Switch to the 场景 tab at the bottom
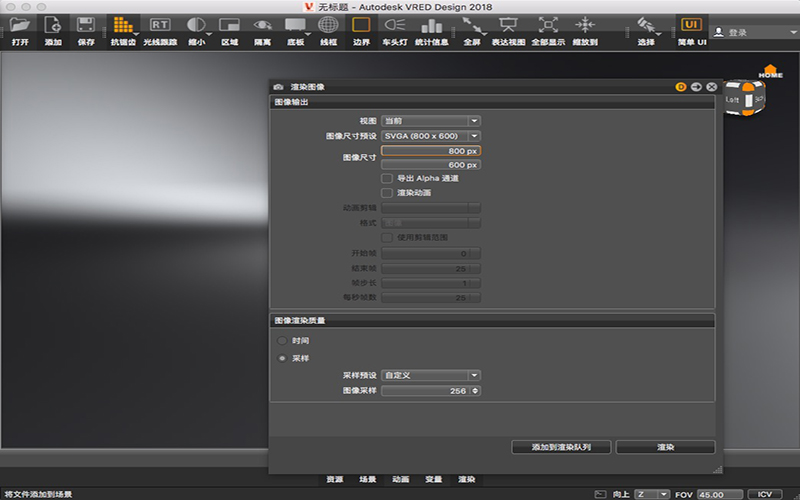The height and width of the screenshot is (500, 800). coord(367,479)
